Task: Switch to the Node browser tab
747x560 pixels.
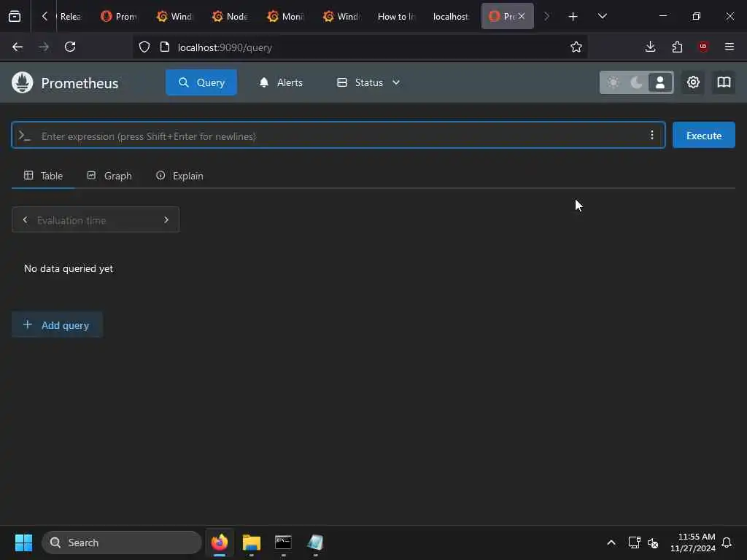Action: (x=230, y=16)
